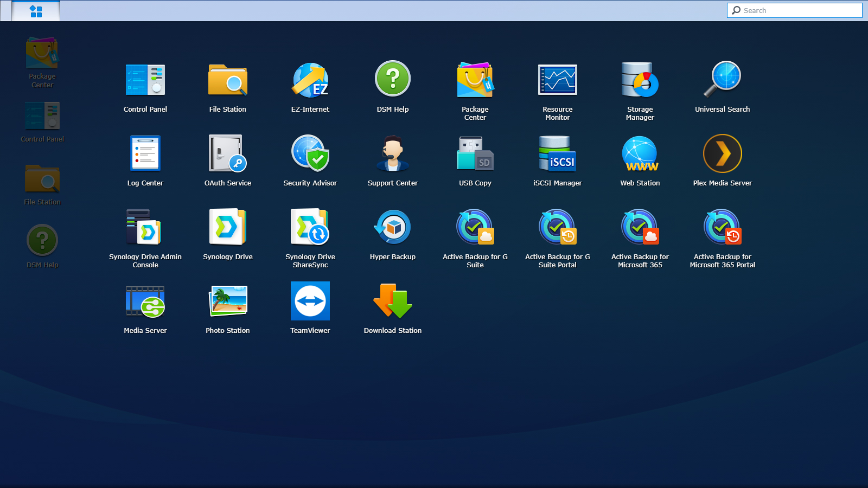Launch Hyper Backup
This screenshot has width=868, height=488.
click(x=393, y=235)
